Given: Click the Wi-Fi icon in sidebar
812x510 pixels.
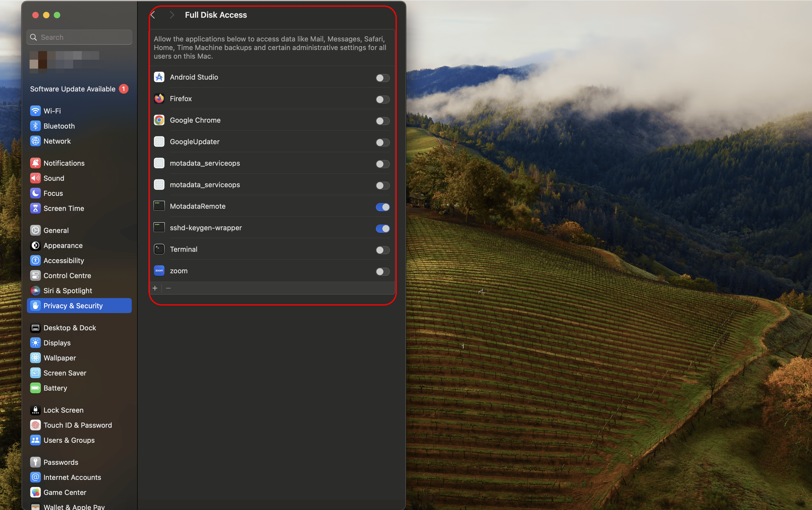Looking at the screenshot, I should 35,111.
